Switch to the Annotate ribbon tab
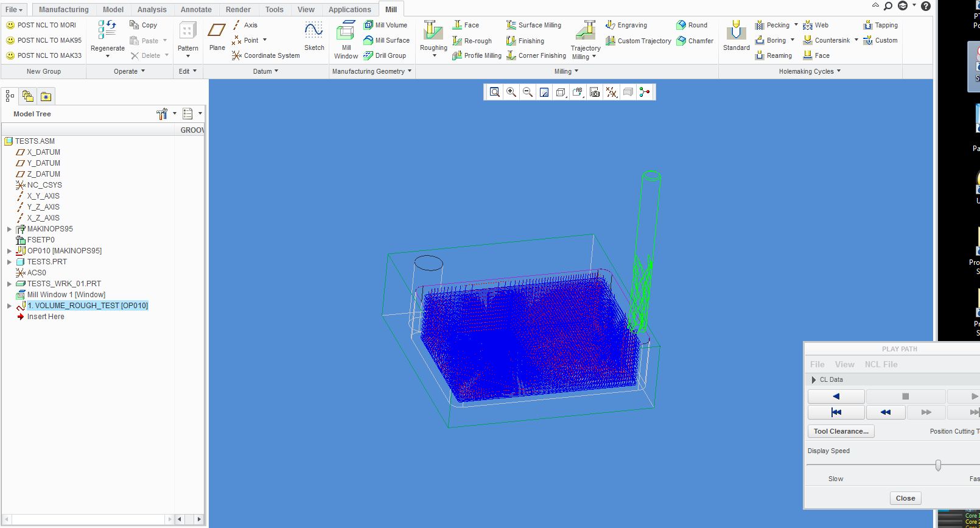 pyautogui.click(x=196, y=9)
